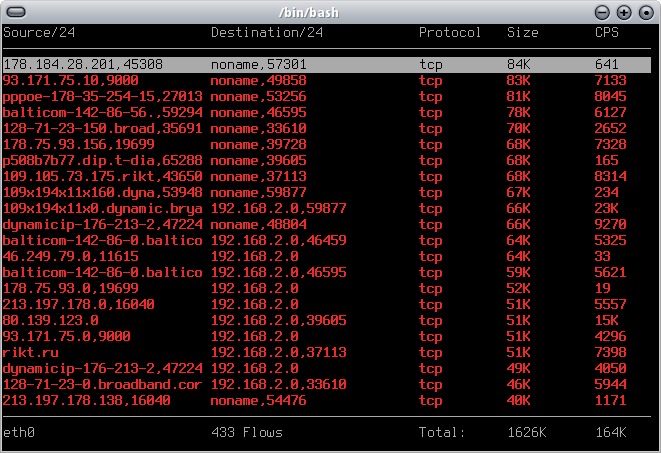Viewport: 661px width, 453px height.
Task: Click destination noname,37113
Action: point(258,177)
